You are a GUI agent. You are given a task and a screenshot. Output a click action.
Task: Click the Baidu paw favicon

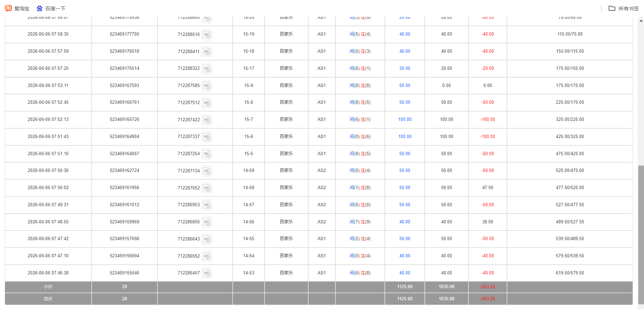[x=40, y=8]
